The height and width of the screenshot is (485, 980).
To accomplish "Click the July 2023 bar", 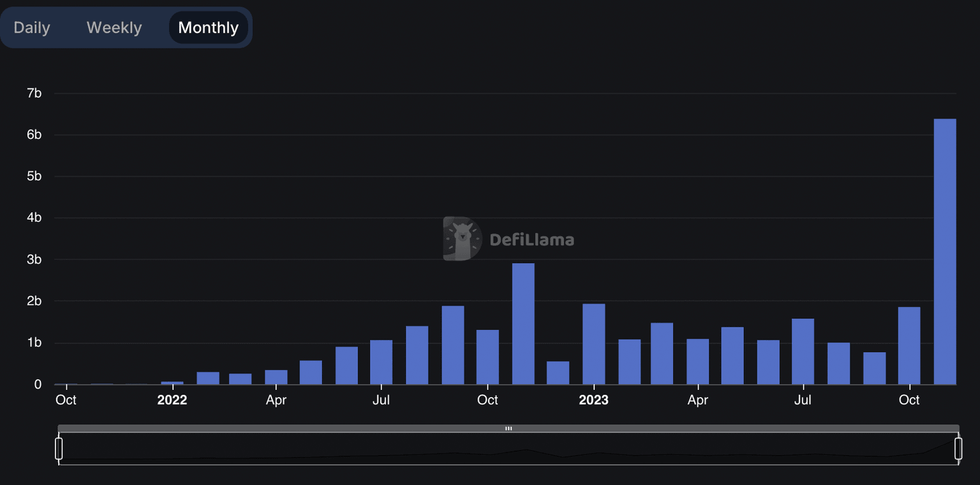I will (x=803, y=351).
